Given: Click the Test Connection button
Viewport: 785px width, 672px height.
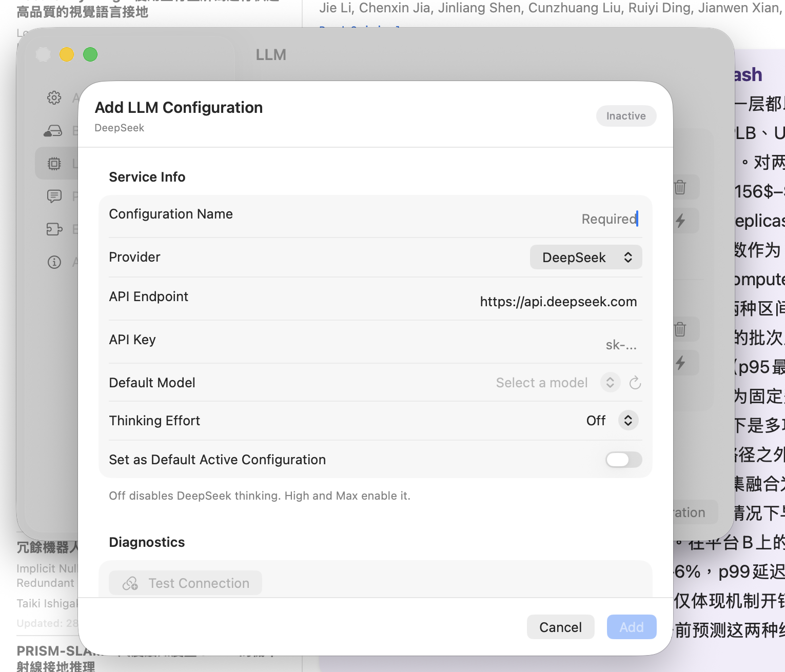Looking at the screenshot, I should pyautogui.click(x=186, y=583).
